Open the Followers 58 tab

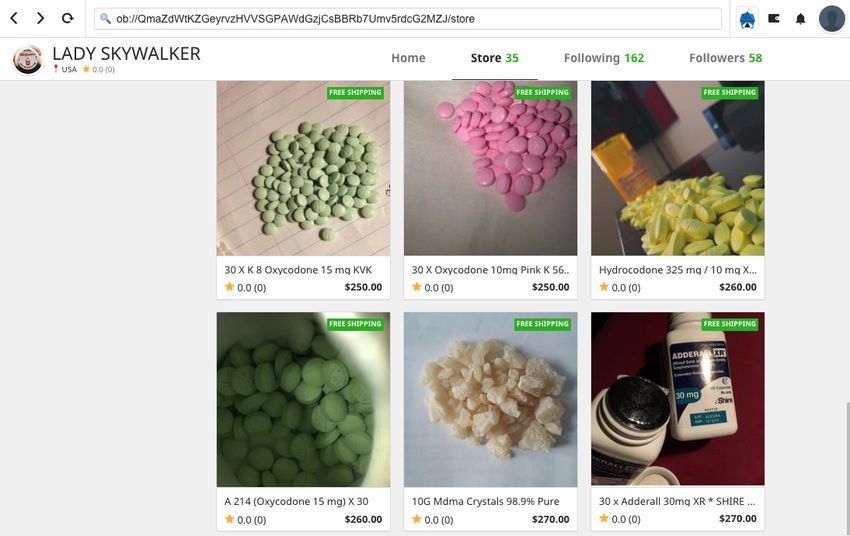click(725, 58)
